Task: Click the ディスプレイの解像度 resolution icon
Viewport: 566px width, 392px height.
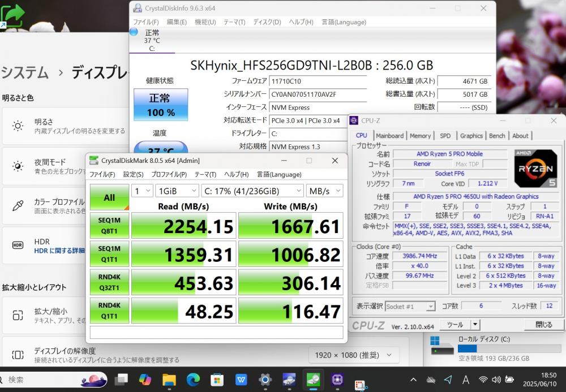Action: pyautogui.click(x=18, y=355)
